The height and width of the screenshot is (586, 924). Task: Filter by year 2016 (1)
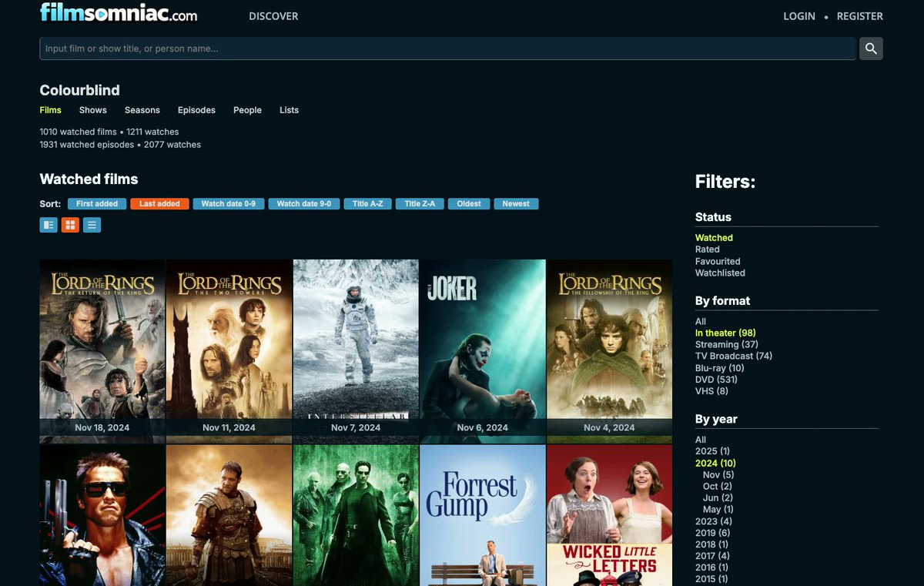click(x=712, y=568)
